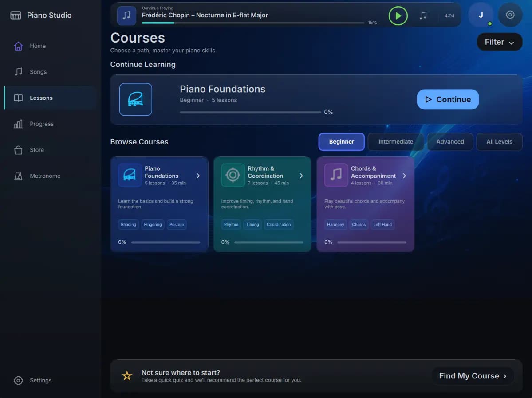Click the Songs music note icon
Screen dimensions: 532x398
pos(18,71)
